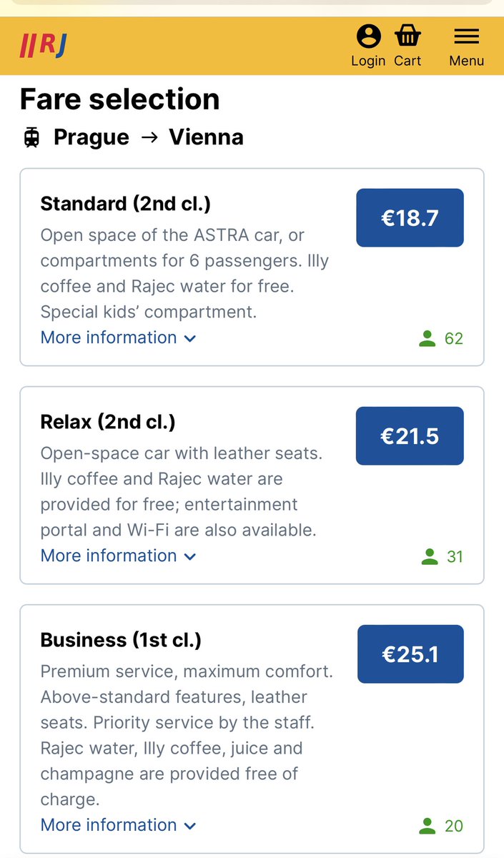This screenshot has height=858, width=504.
Task: Click the Vienna destination label
Action: pos(206,137)
